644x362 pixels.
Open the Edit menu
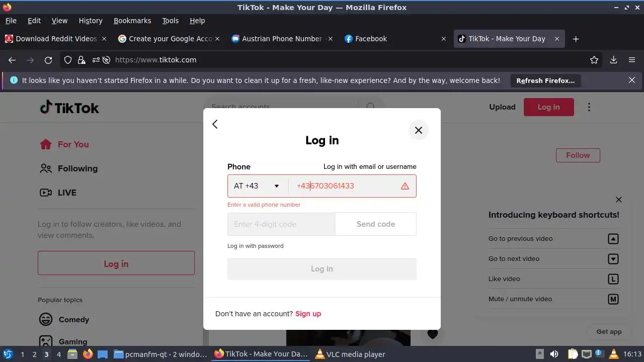pyautogui.click(x=34, y=21)
